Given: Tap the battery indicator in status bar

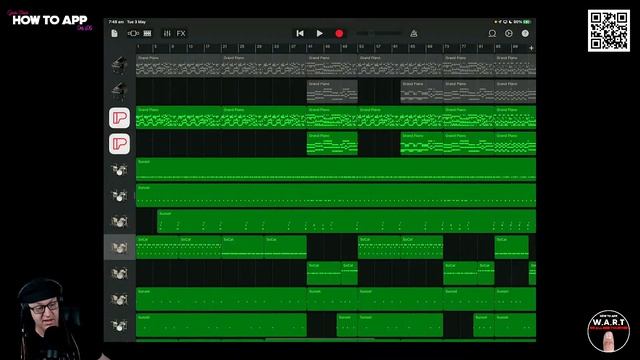Looking at the screenshot, I should click(527, 22).
